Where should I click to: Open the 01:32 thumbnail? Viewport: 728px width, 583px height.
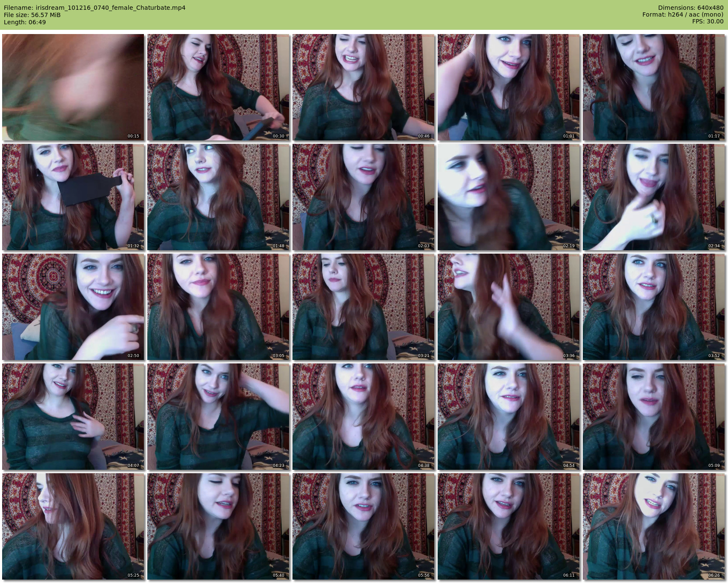tap(73, 197)
